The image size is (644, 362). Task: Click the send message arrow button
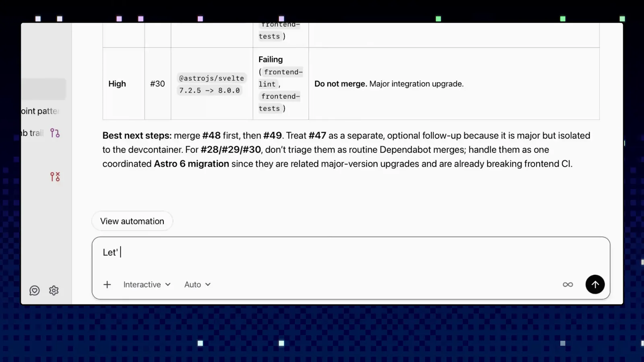click(595, 284)
